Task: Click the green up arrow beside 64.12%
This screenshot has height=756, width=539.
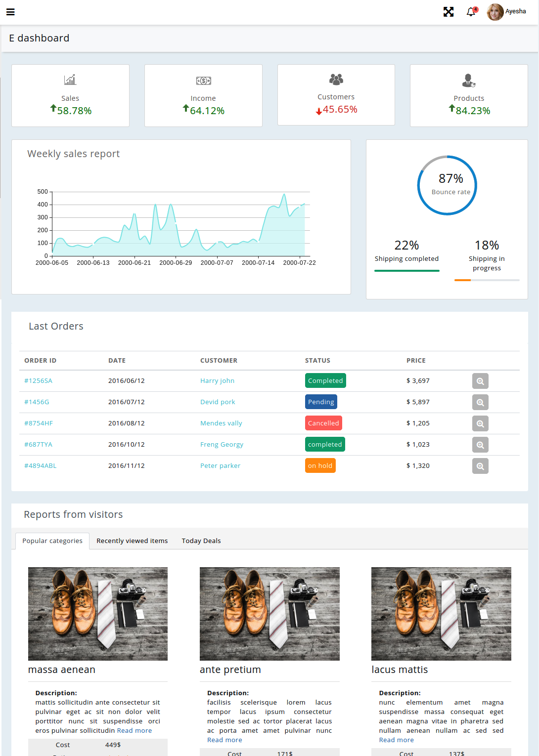Action: click(186, 108)
